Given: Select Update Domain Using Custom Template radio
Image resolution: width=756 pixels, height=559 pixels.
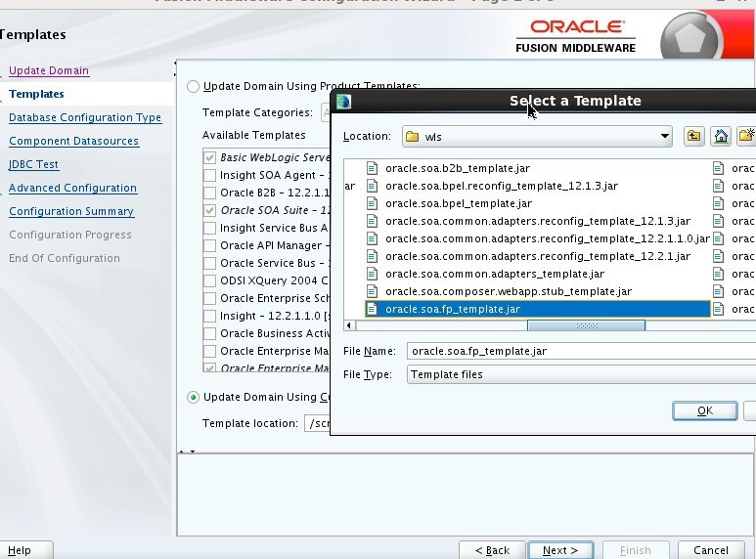Looking at the screenshot, I should (193, 397).
